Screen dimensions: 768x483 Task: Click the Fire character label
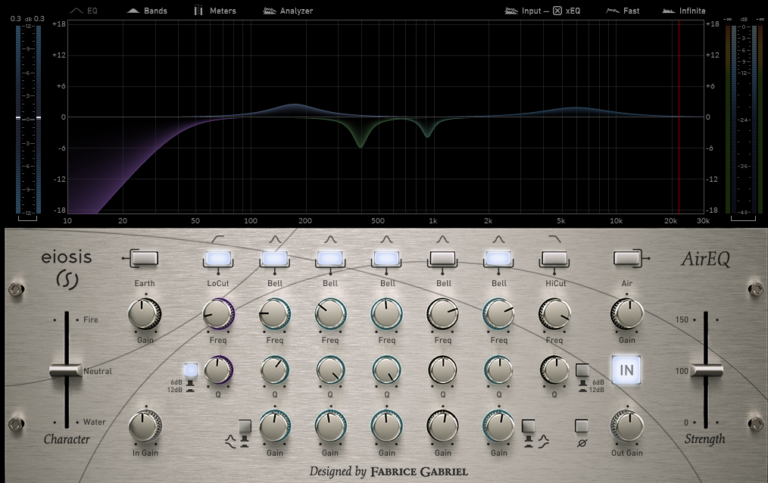point(91,319)
